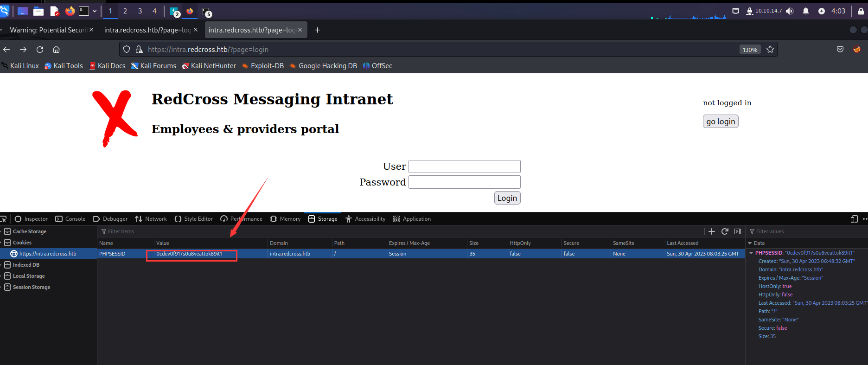The width and height of the screenshot is (868, 365).
Task: Open the OffSec bookmark
Action: [x=377, y=66]
